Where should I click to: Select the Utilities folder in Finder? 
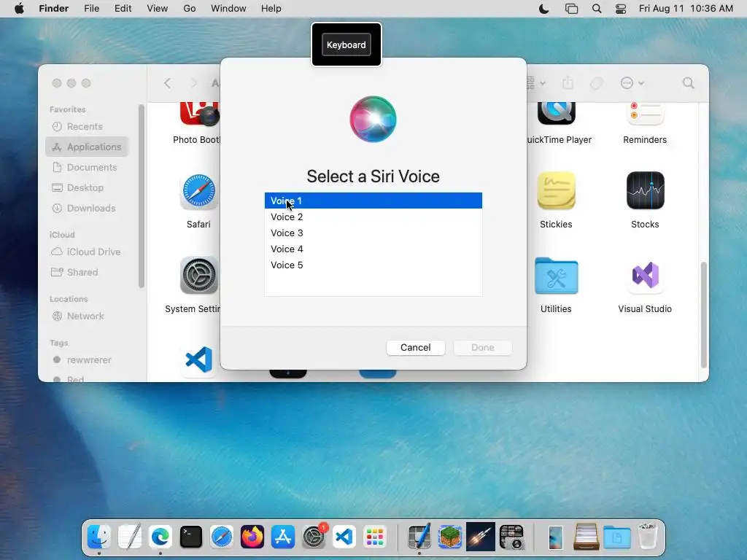tap(556, 276)
